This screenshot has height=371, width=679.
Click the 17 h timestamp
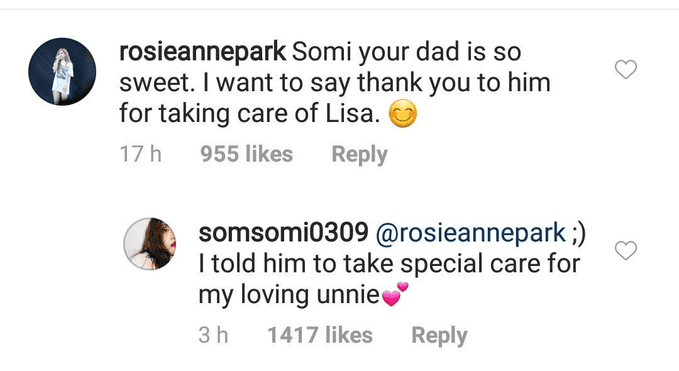click(x=140, y=154)
